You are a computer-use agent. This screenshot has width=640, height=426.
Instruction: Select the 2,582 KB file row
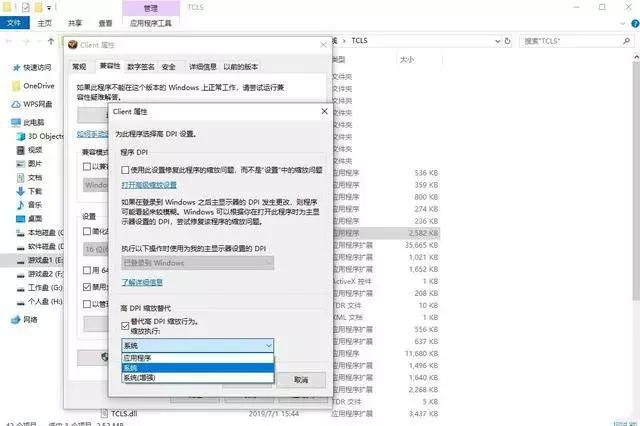[x=386, y=233]
